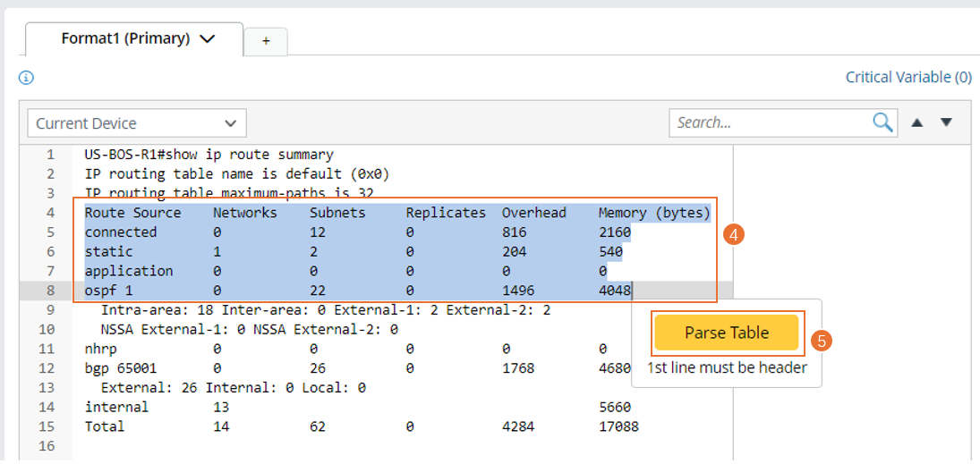Image resolution: width=980 pixels, height=464 pixels.
Task: Click the 'Replicates' column header
Action: coord(446,213)
